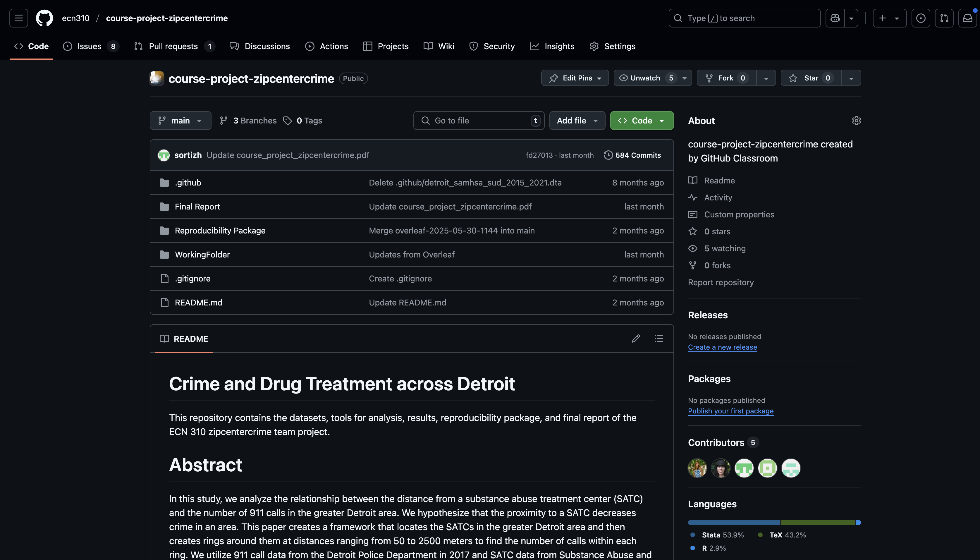Open second contributor avatar with dark hair
Screen dimensions: 980x560
click(x=721, y=468)
